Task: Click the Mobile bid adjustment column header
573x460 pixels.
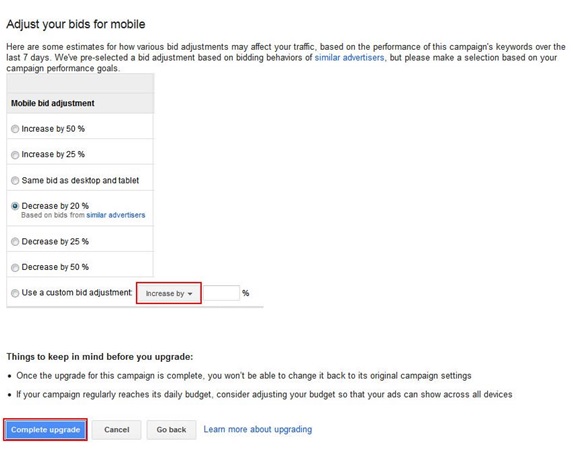Action: pos(53,103)
